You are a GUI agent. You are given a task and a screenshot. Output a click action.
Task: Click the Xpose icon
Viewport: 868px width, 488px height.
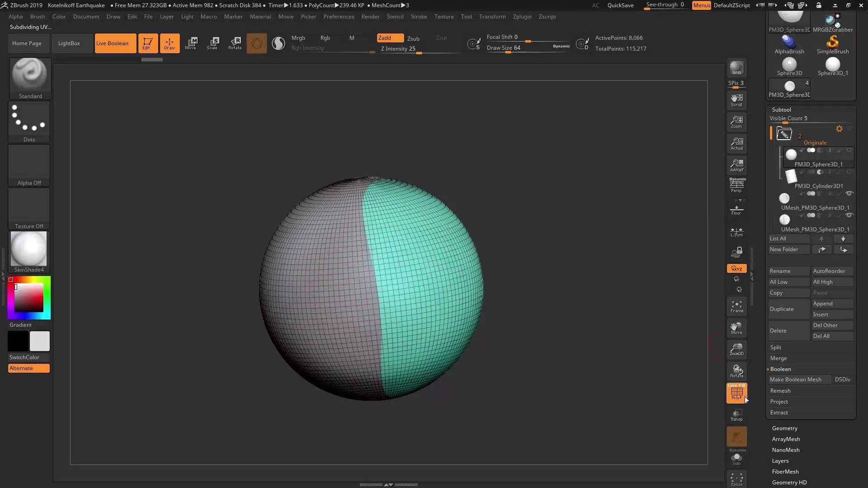(736, 479)
